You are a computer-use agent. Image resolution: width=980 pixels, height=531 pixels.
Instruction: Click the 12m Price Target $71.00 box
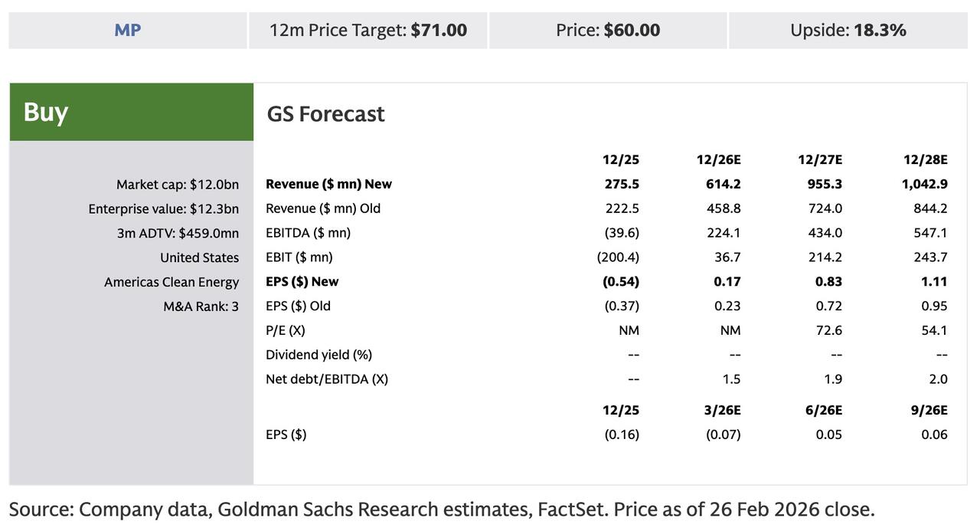point(367,31)
